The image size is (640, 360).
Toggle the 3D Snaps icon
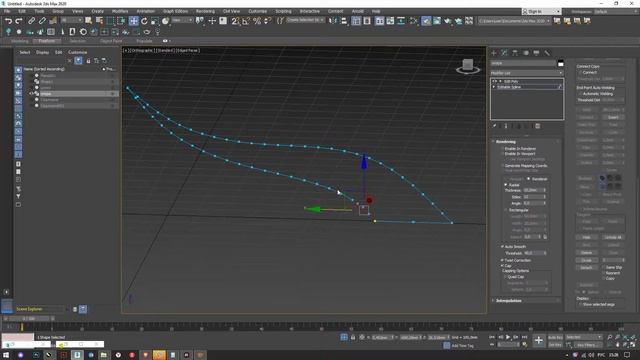tap(236, 20)
